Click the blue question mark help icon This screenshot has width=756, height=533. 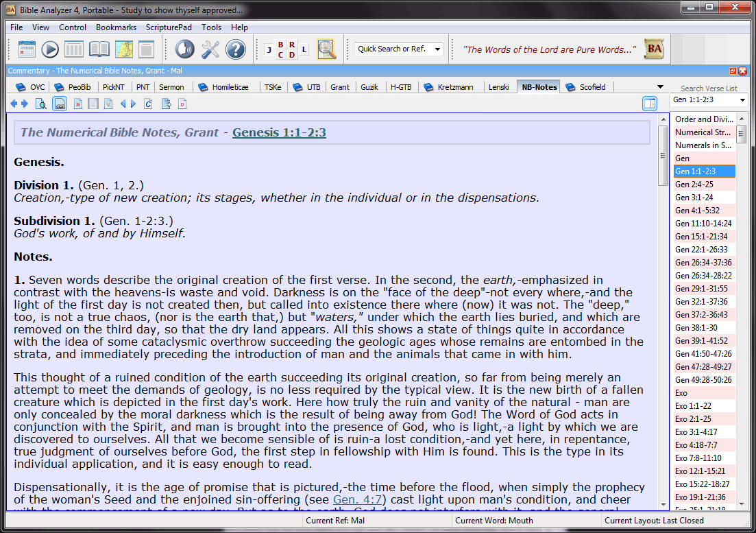[235, 49]
